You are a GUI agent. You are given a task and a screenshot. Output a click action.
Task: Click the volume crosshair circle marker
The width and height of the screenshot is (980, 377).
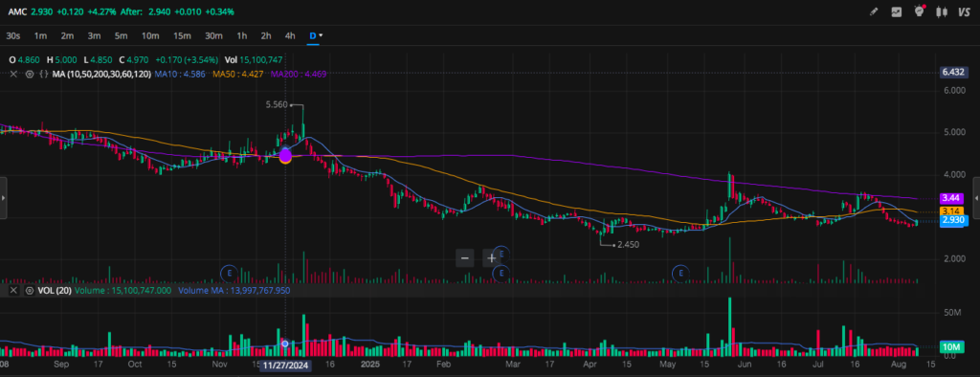285,344
